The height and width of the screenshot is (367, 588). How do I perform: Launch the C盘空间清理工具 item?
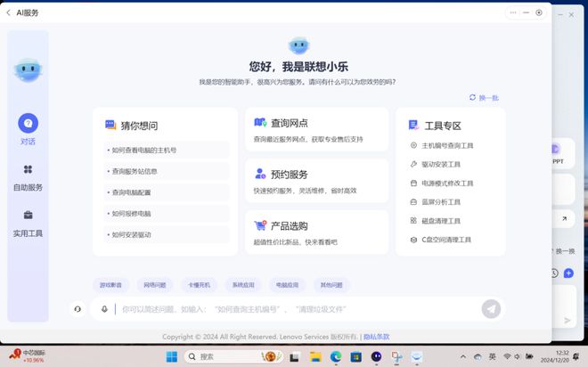(441, 240)
